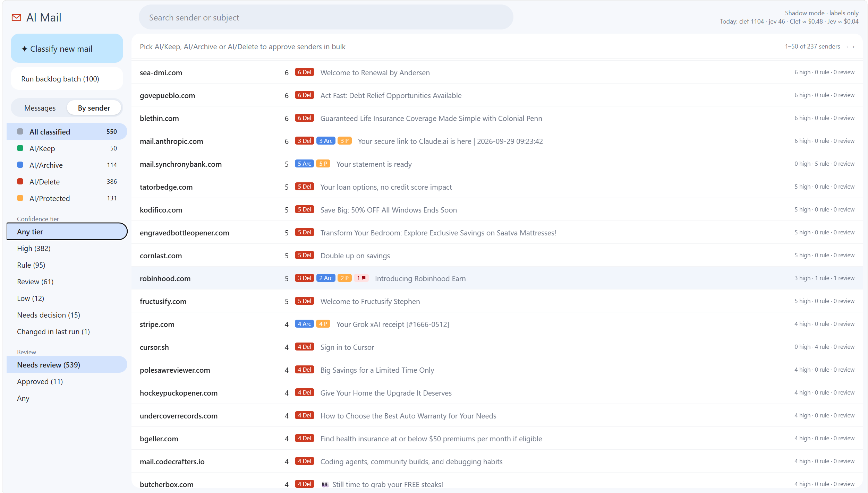Open the kodifico.com sender row
This screenshot has height=493, width=868.
coord(497,209)
